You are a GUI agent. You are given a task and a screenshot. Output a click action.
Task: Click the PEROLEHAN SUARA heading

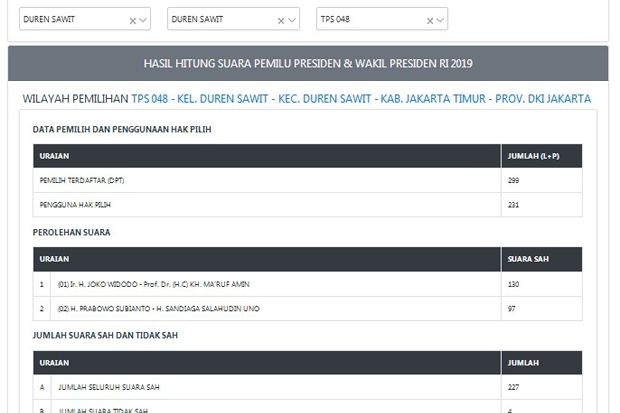pyautogui.click(x=71, y=232)
